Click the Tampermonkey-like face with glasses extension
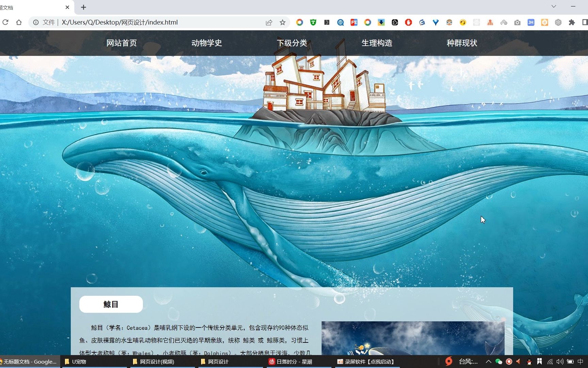The width and height of the screenshot is (588, 368). pos(449,22)
